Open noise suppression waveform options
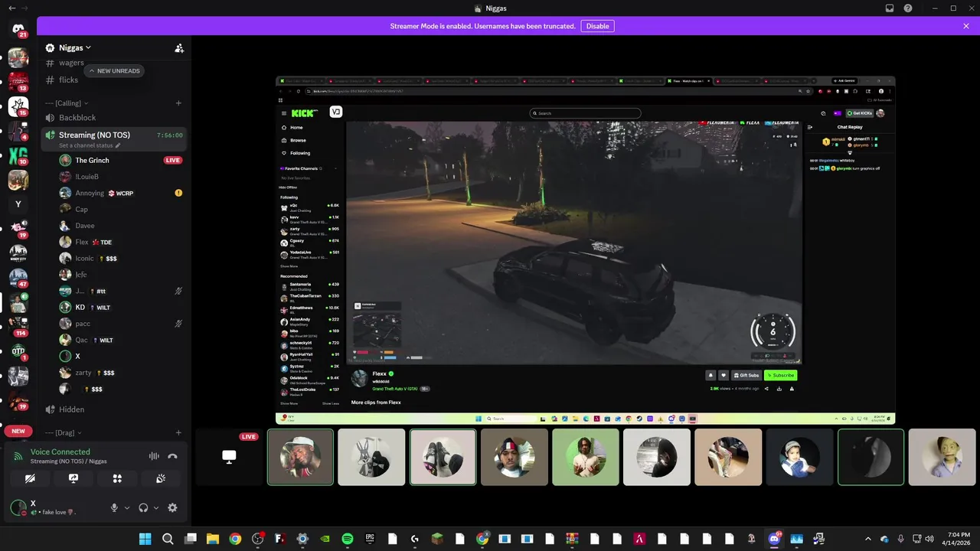The width and height of the screenshot is (980, 551). click(154, 456)
